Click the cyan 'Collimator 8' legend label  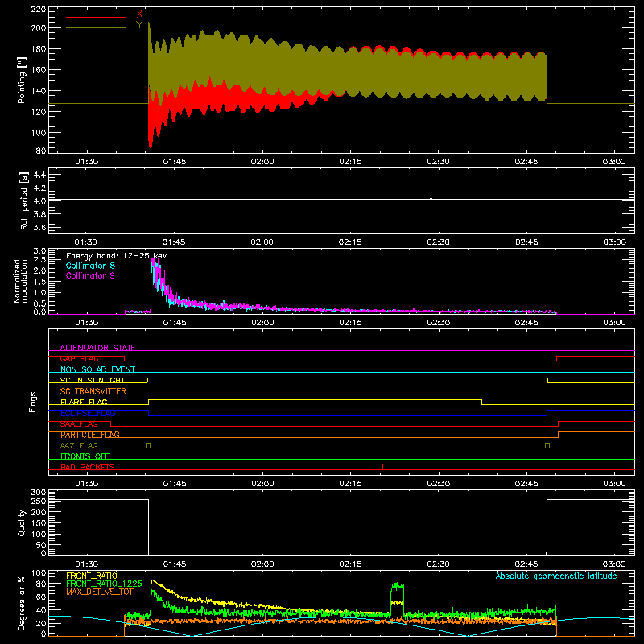90,266
